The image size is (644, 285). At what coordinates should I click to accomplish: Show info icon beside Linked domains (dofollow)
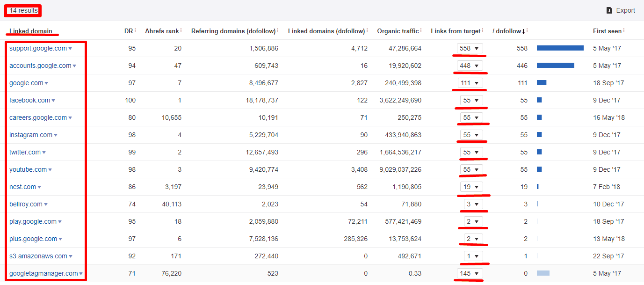[367, 30]
